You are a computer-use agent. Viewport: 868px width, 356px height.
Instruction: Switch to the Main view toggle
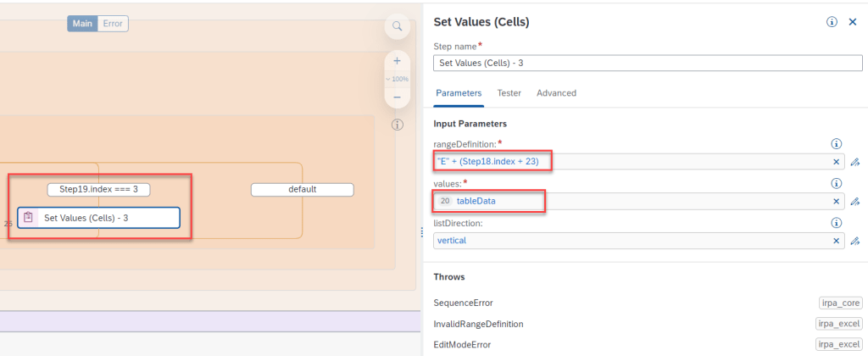(x=82, y=24)
